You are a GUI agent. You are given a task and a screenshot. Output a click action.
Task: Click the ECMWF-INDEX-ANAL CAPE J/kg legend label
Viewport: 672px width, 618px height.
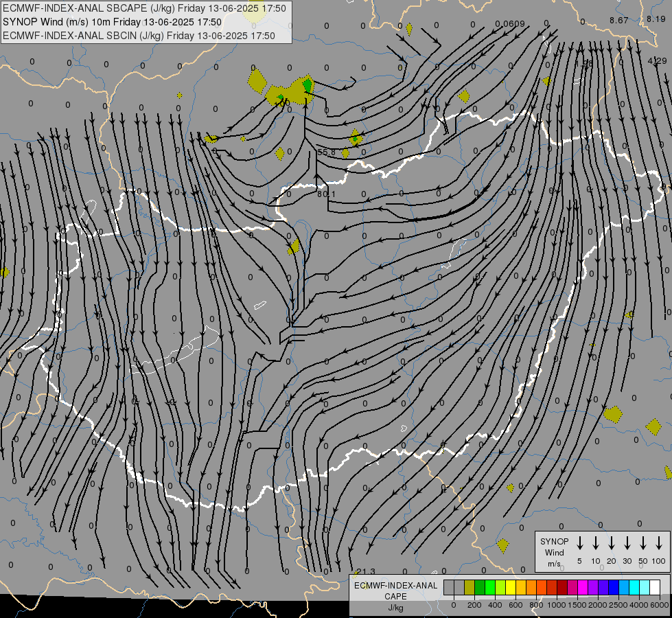point(395,597)
